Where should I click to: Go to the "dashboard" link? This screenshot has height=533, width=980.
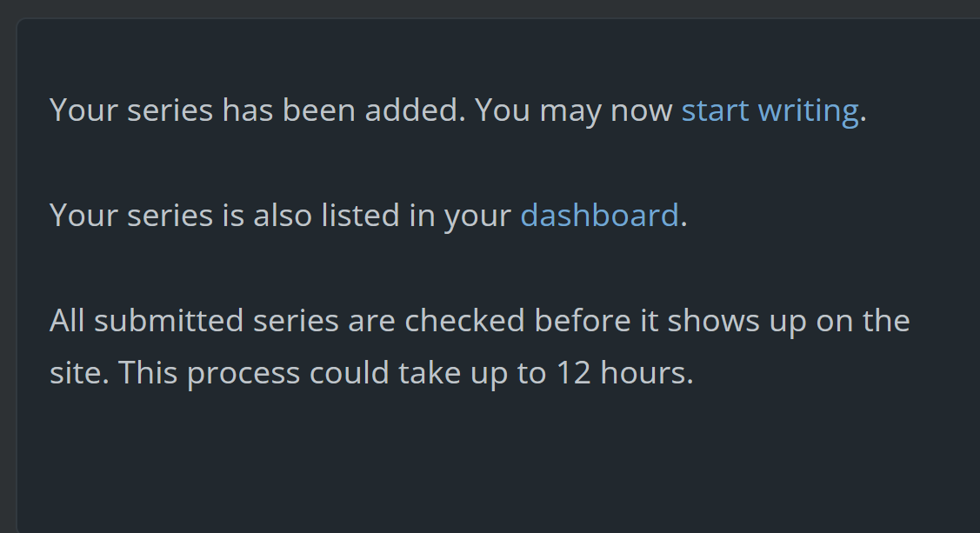coord(599,215)
